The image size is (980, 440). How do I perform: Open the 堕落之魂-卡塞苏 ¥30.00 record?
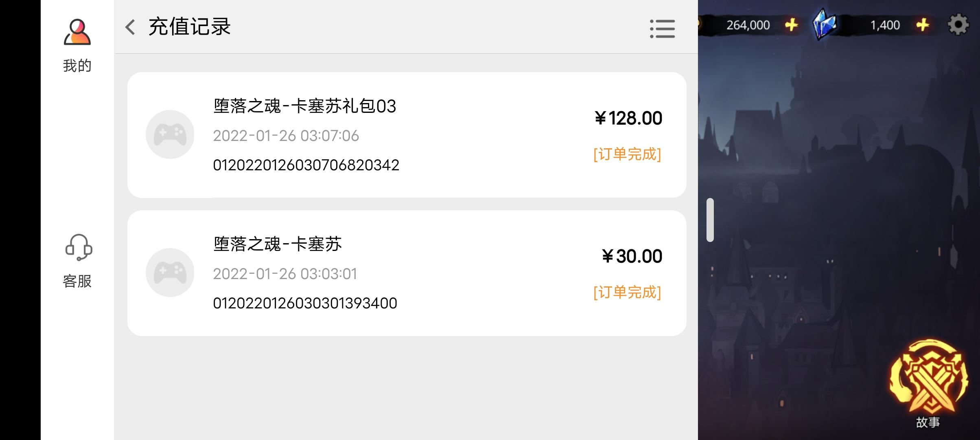click(x=407, y=273)
